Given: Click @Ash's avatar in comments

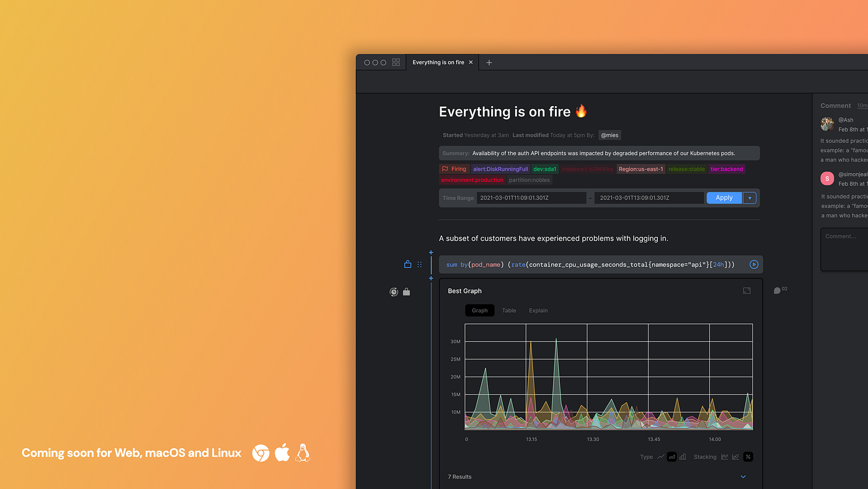Looking at the screenshot, I should pos(827,124).
